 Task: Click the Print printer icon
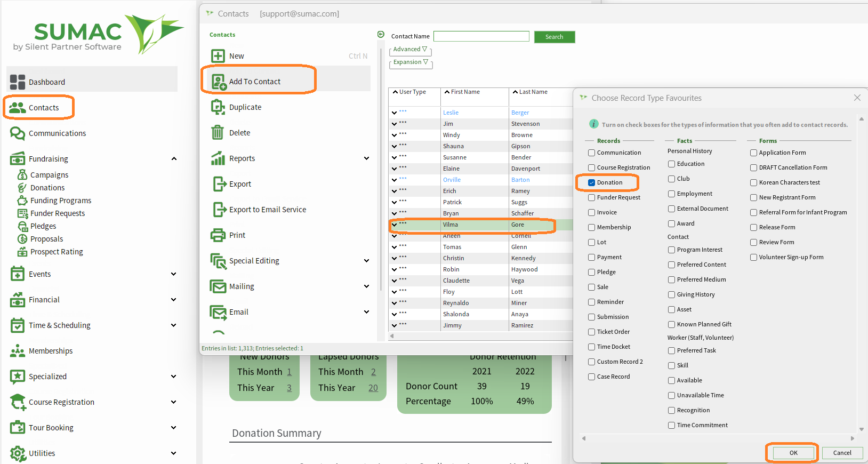[218, 235]
